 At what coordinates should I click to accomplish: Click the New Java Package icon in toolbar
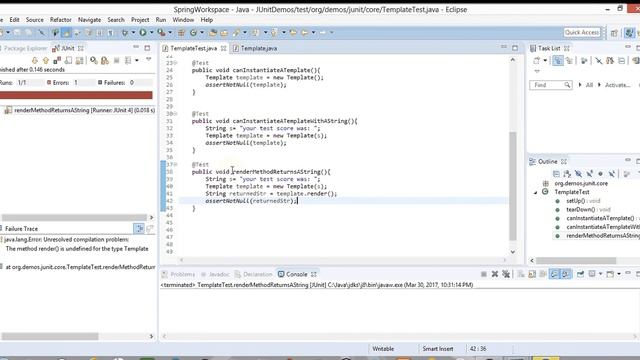182,32
